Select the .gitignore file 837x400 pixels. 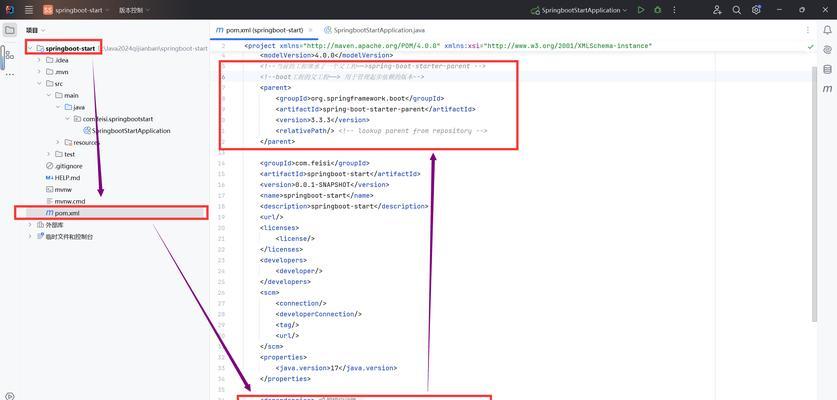pyautogui.click(x=64, y=166)
